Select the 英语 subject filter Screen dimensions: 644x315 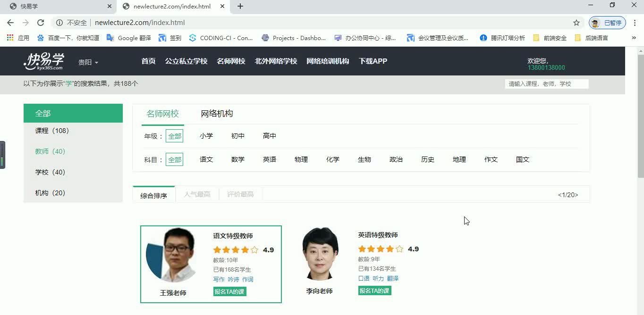(x=270, y=159)
